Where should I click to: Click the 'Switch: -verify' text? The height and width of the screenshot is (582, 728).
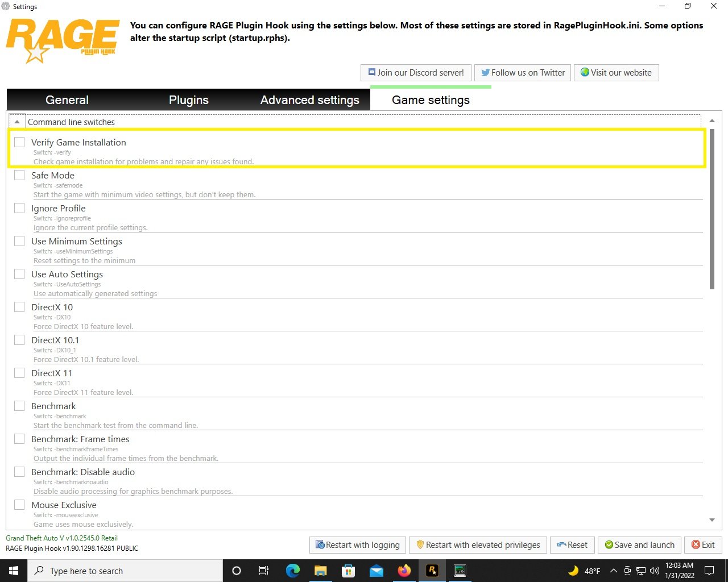coord(52,152)
